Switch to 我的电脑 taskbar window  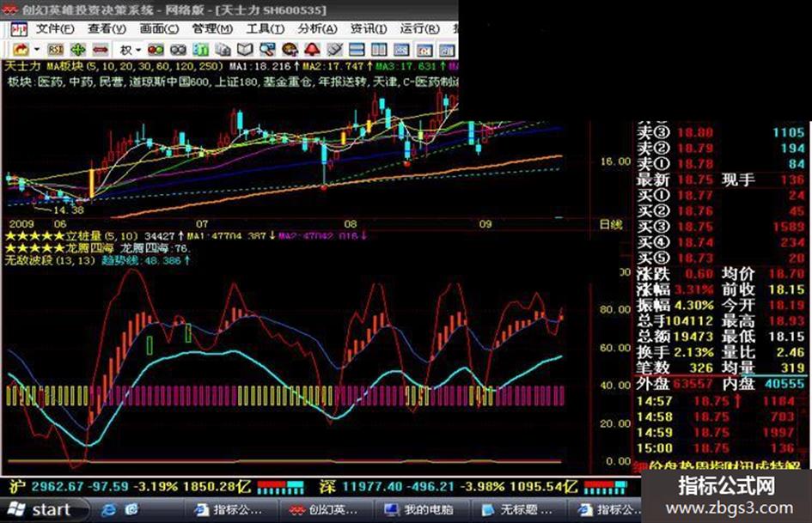coord(424,510)
